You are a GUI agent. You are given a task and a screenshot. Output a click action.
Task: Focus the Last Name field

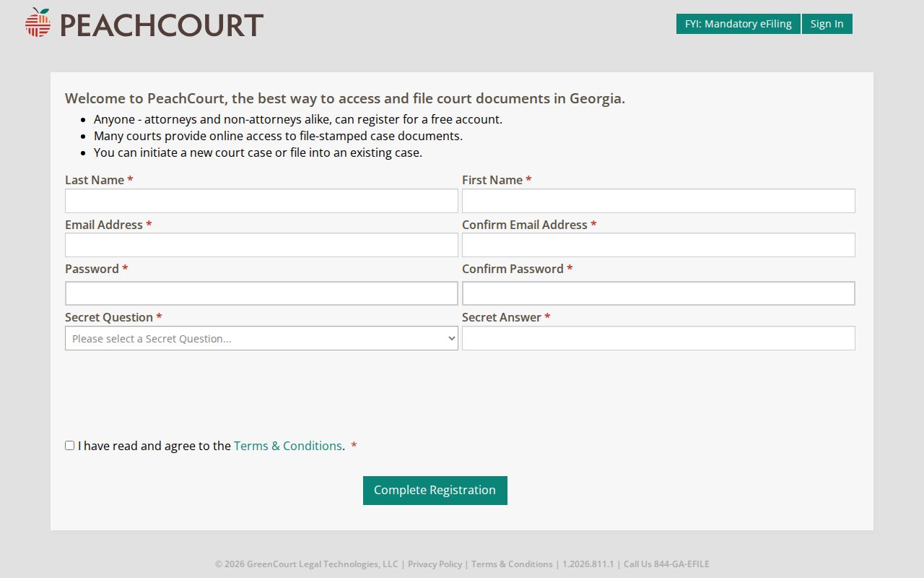tap(261, 201)
